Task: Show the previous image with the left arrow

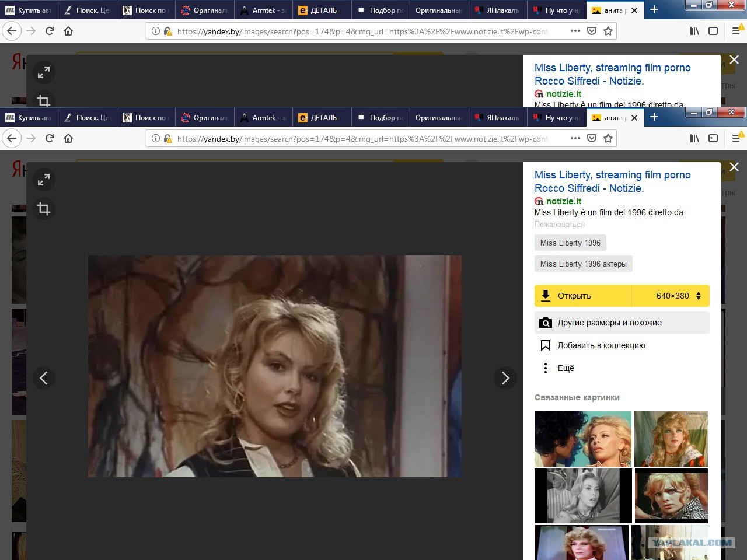Action: point(44,378)
